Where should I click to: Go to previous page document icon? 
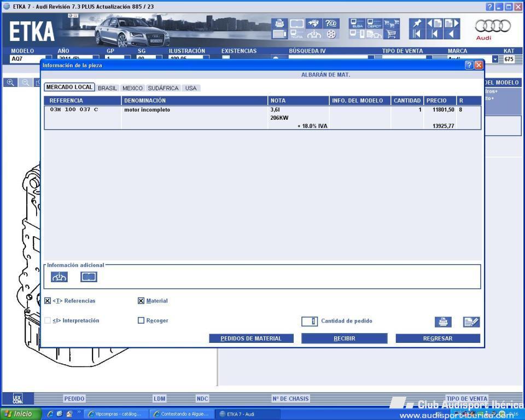434,24
